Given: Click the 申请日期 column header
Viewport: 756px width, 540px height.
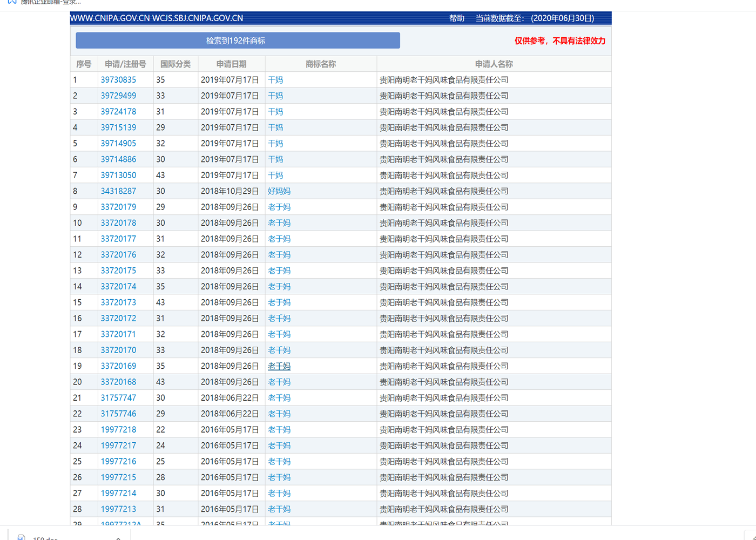Looking at the screenshot, I should [x=231, y=64].
